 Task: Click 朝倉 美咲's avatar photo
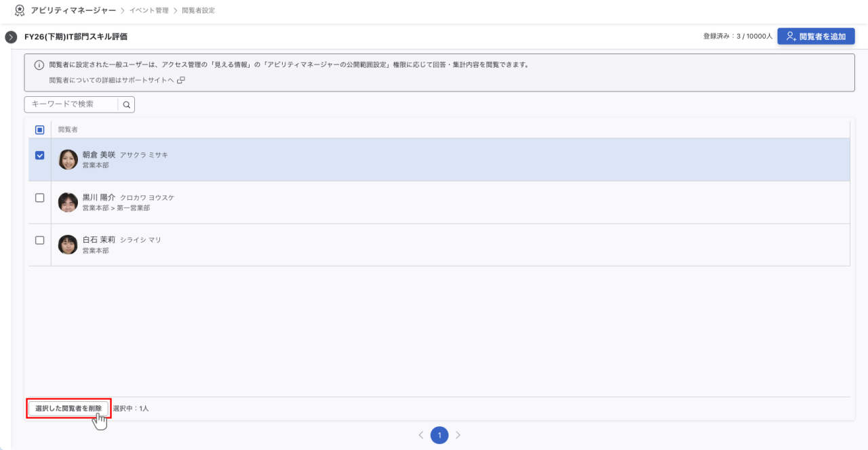tap(68, 159)
